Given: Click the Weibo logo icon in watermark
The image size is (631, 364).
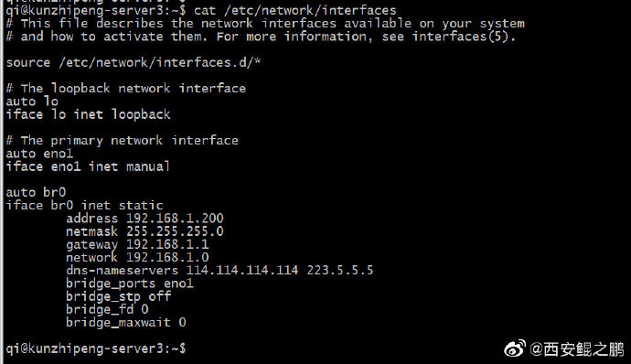Looking at the screenshot, I should [515, 348].
